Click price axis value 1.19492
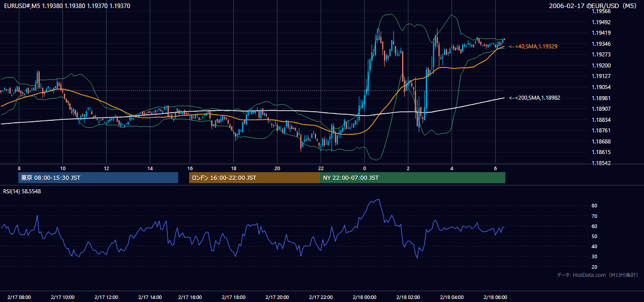The height and width of the screenshot is (302, 644). [601, 22]
